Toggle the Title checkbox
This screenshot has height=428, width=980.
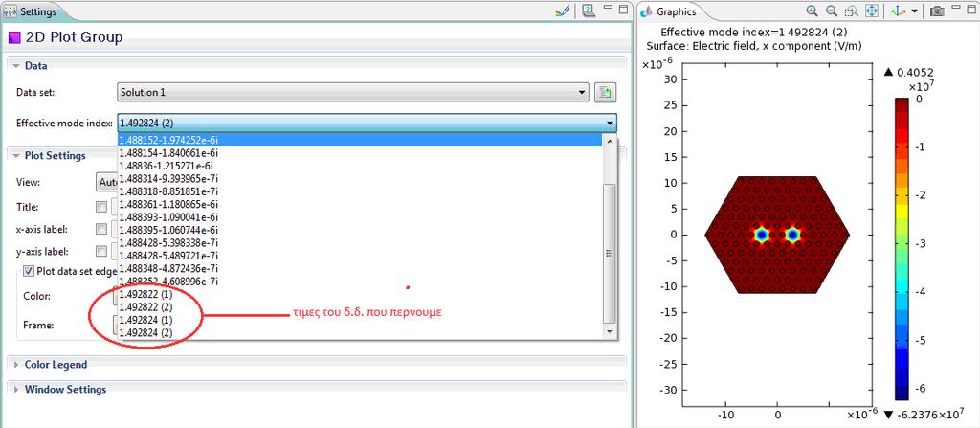(101, 207)
